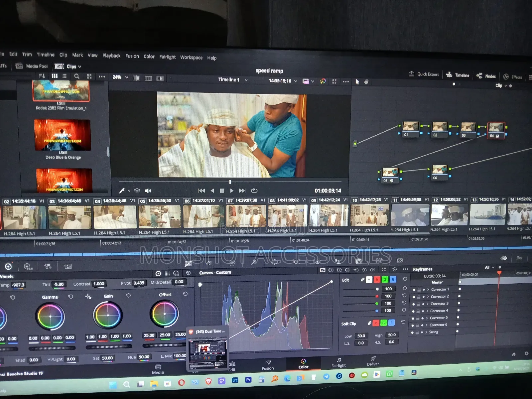
Task: Open Brave browser in taskbar
Action: click(208, 381)
